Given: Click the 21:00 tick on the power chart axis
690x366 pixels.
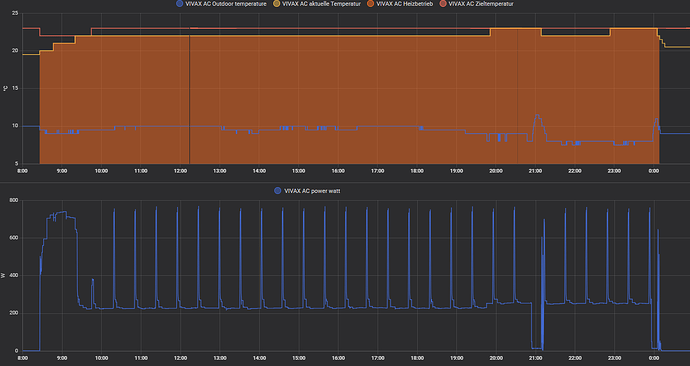Looking at the screenshot, I should pos(536,358).
